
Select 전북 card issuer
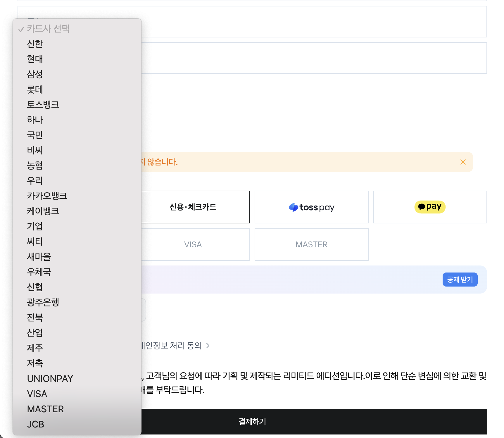tap(77, 318)
